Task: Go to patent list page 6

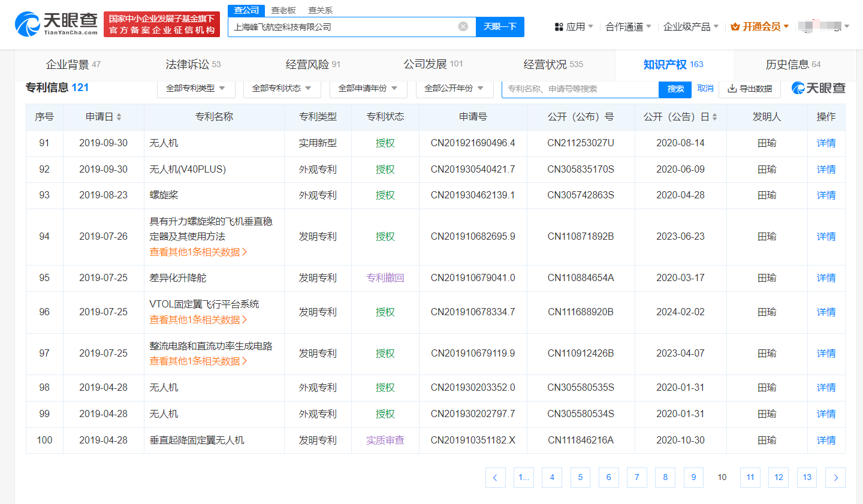Action: click(x=609, y=478)
